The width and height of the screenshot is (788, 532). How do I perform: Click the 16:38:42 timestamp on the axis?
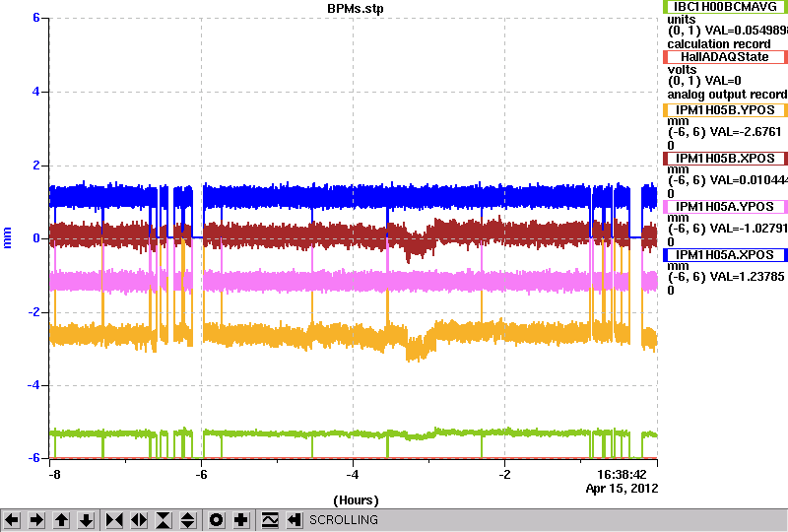(x=622, y=475)
